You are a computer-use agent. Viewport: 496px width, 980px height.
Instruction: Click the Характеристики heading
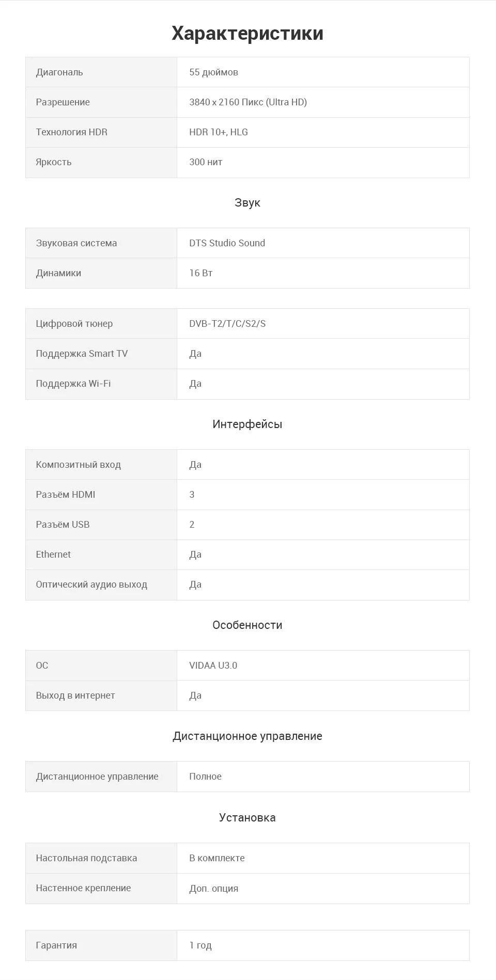(247, 33)
